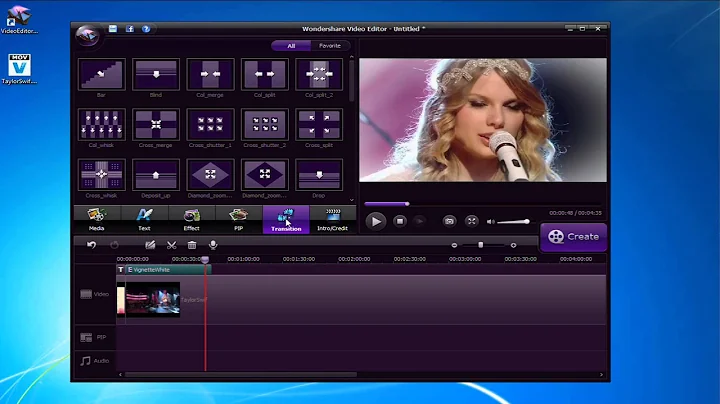Select the PIP track label

point(94,337)
